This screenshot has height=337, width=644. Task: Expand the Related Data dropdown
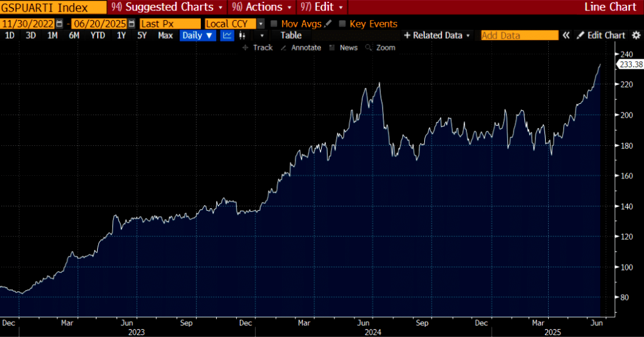click(x=437, y=35)
